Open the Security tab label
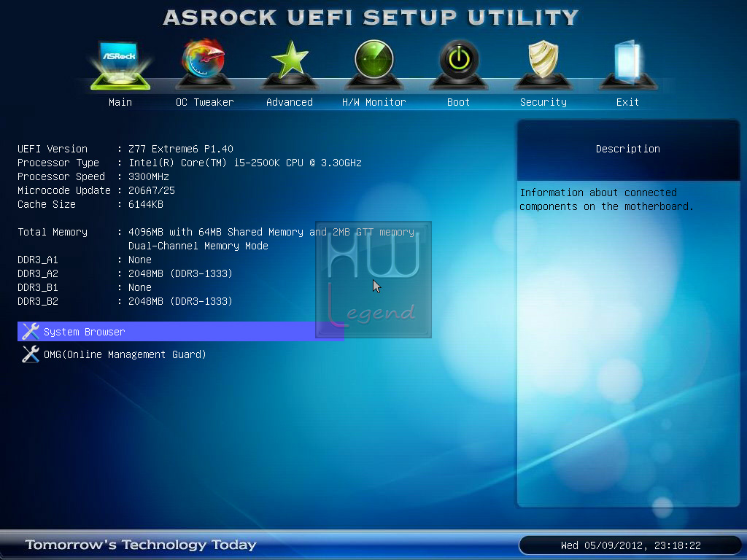 (543, 102)
